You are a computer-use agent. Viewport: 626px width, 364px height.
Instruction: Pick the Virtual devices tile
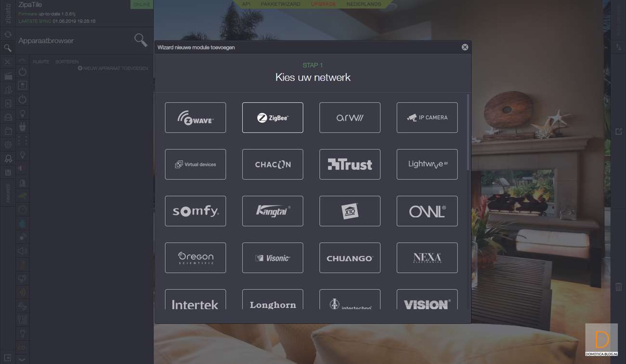tap(196, 164)
